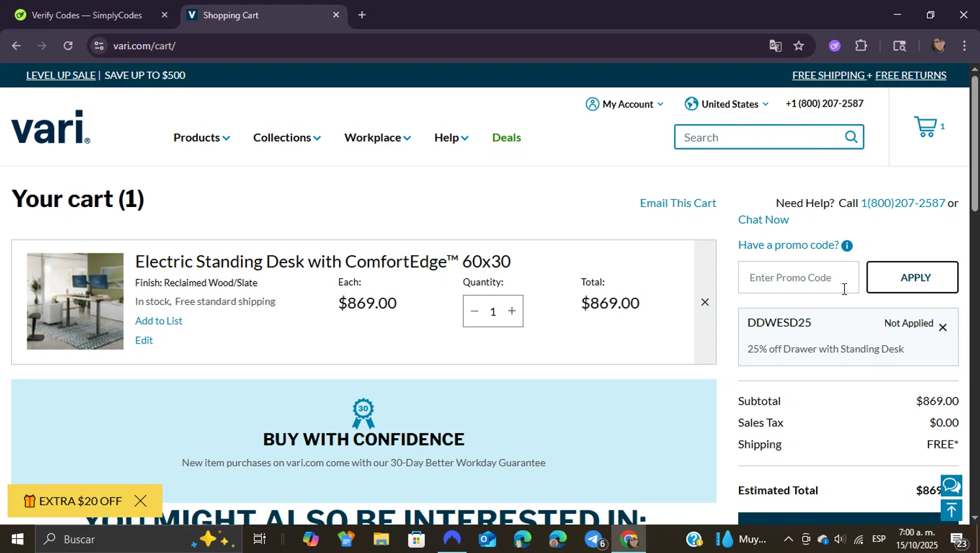This screenshot has height=553, width=980.
Task: Open the shopping cart icon in header
Action: click(925, 127)
